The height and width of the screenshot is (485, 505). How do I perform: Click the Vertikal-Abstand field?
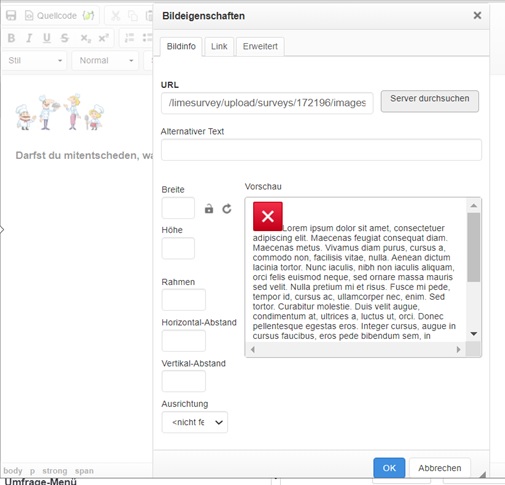[x=184, y=381]
